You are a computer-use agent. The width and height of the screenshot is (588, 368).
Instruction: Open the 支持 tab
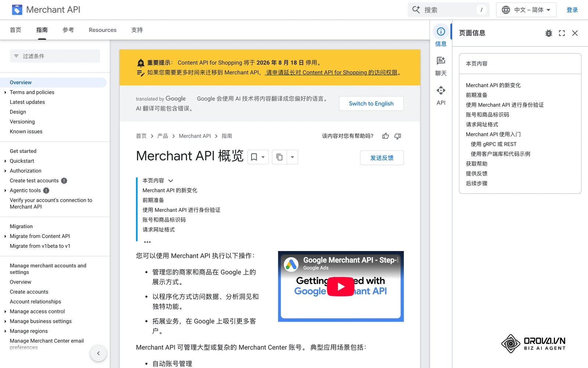[x=137, y=30]
